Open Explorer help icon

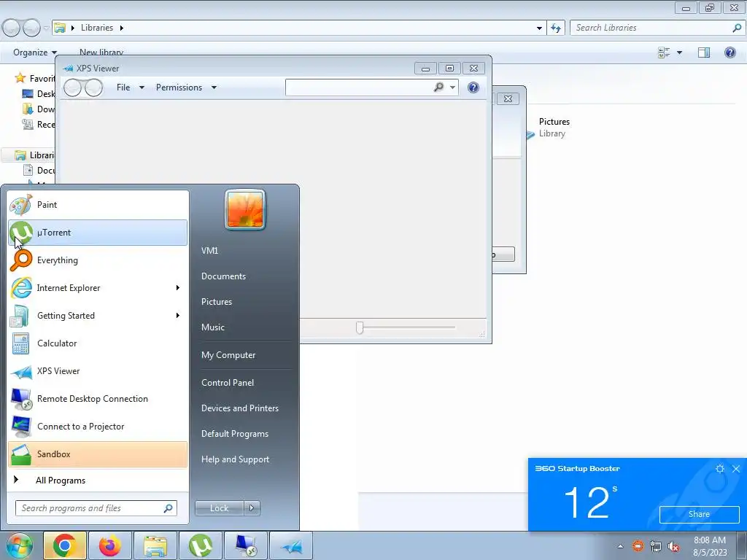point(729,52)
